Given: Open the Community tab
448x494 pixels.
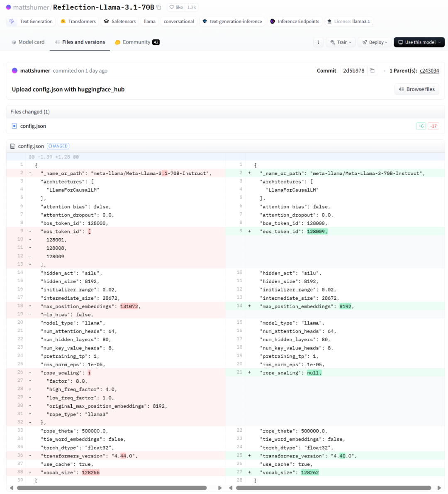Looking at the screenshot, I should point(137,42).
